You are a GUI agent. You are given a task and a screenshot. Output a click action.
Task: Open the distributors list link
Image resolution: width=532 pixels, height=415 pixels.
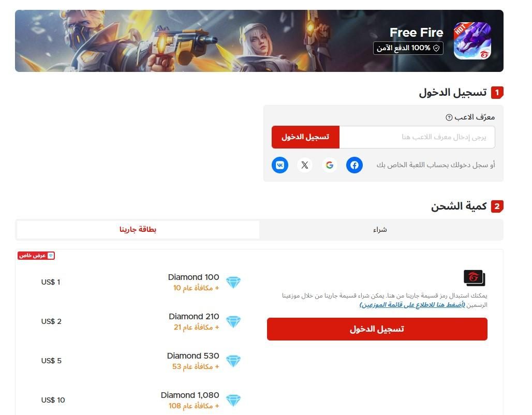(x=412, y=305)
